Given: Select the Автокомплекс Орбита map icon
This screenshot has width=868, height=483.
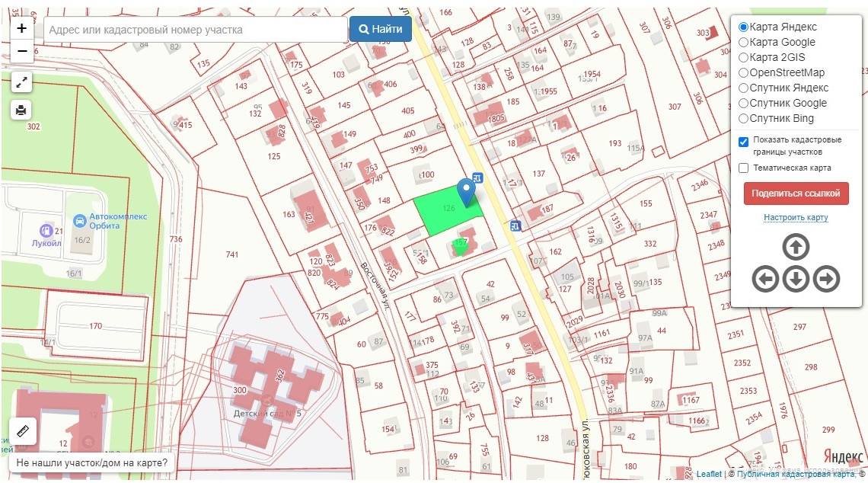Looking at the screenshot, I should click(80, 221).
